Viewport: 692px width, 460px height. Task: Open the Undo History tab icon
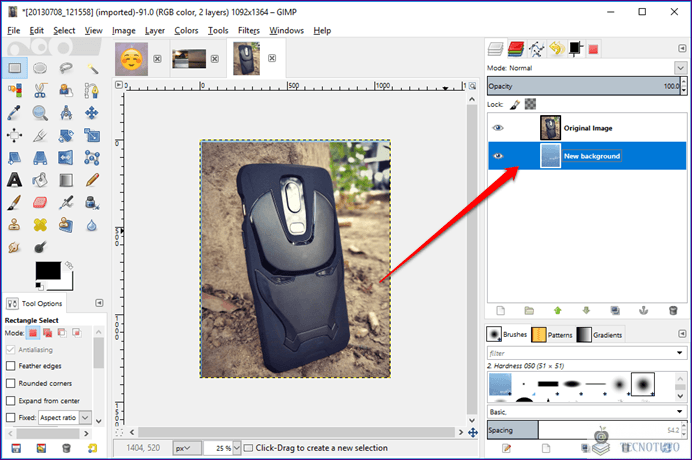click(557, 49)
